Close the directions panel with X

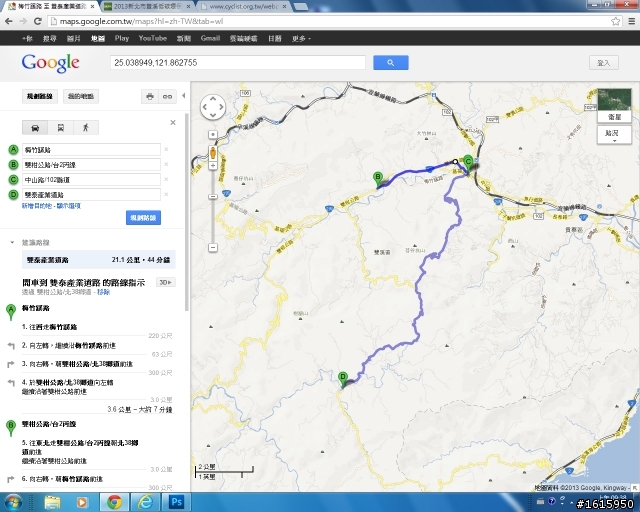pyautogui.click(x=173, y=122)
